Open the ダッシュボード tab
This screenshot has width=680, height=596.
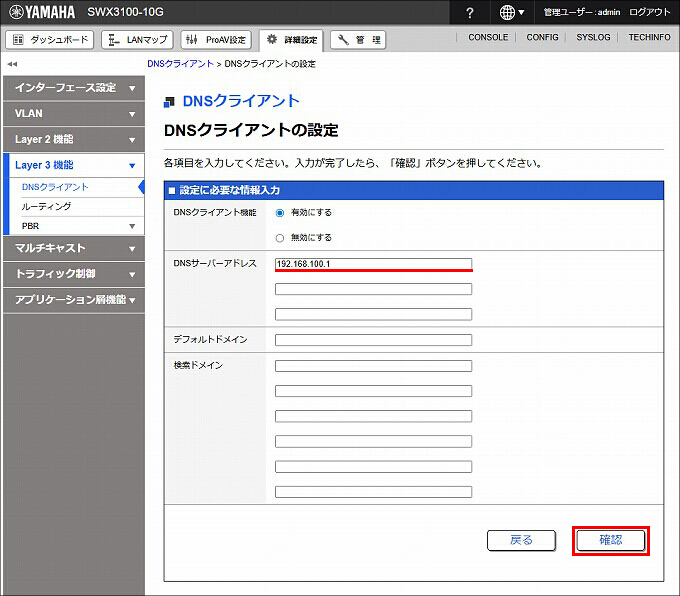(50, 40)
